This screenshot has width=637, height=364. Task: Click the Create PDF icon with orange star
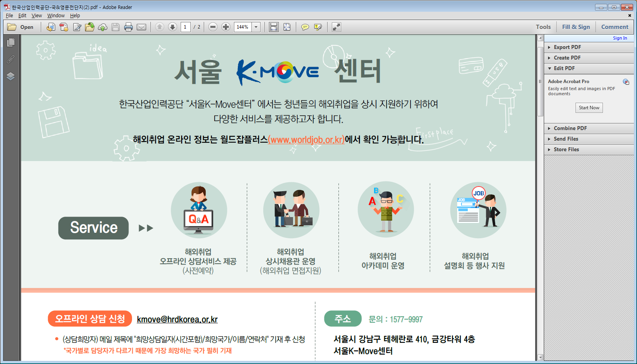click(64, 27)
